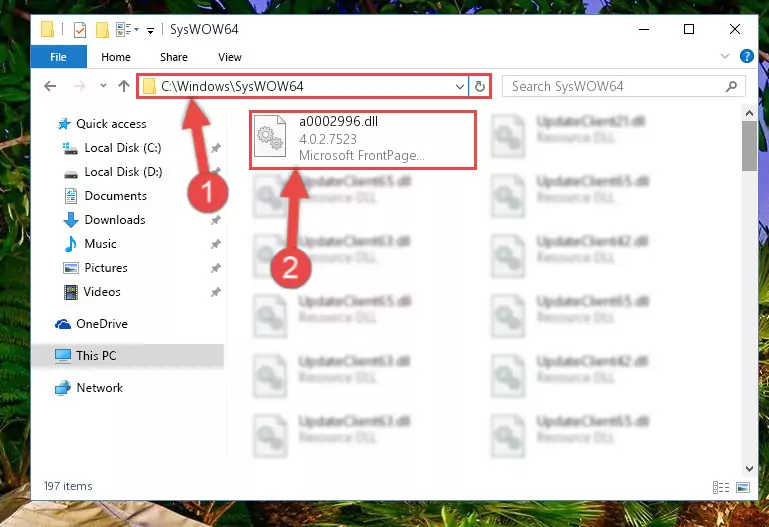The image size is (769, 527).
Task: Open Local Disk (C:) in the sidebar
Action: [123, 148]
